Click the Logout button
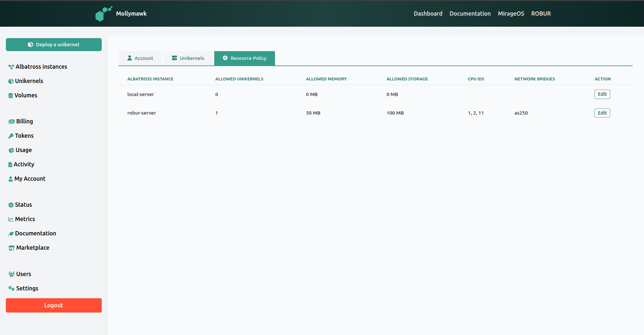 coord(54,305)
